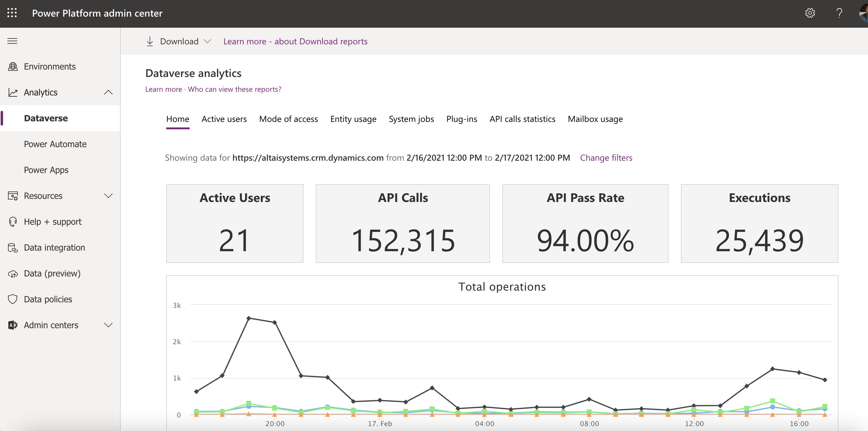Switch to the Mailbox usage tab
This screenshot has width=868, height=431.
pyautogui.click(x=595, y=119)
